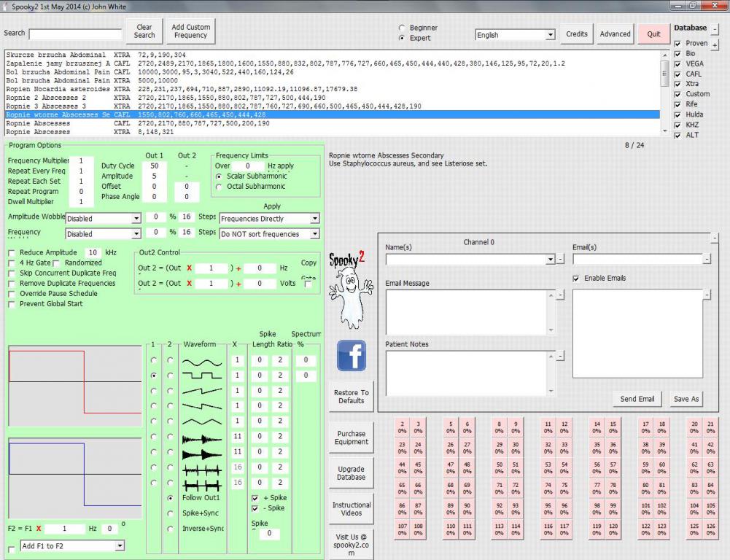Select Ropien Nocardia asteroides row

[333, 90]
